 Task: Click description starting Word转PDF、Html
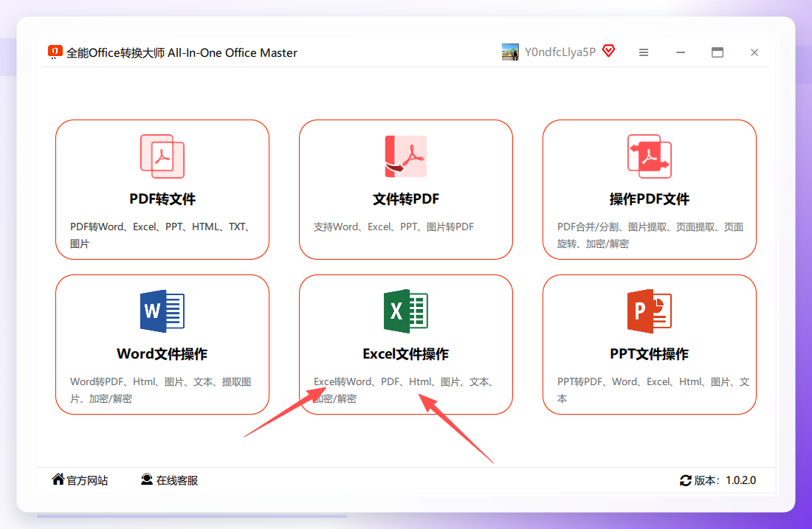click(x=160, y=390)
